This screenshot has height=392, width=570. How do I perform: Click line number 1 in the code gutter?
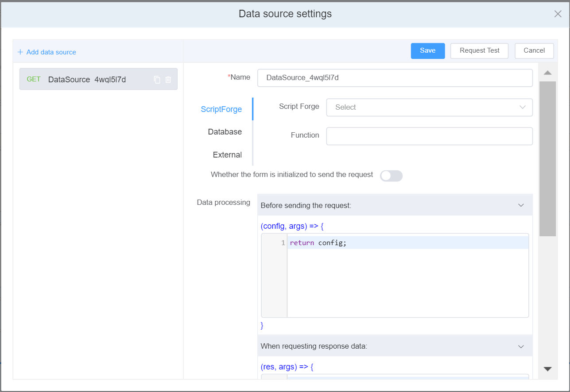(x=283, y=243)
